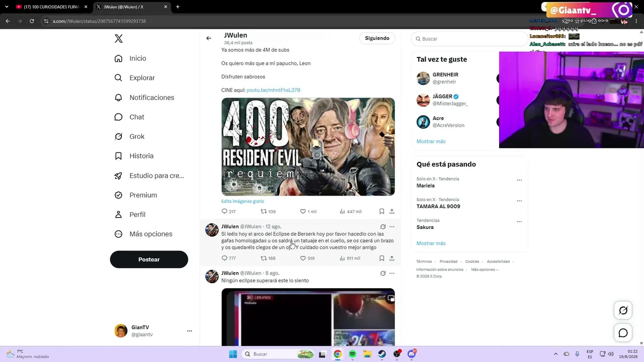Open Estudio para creadores item
The width and height of the screenshot is (644, 362).
[149, 175]
